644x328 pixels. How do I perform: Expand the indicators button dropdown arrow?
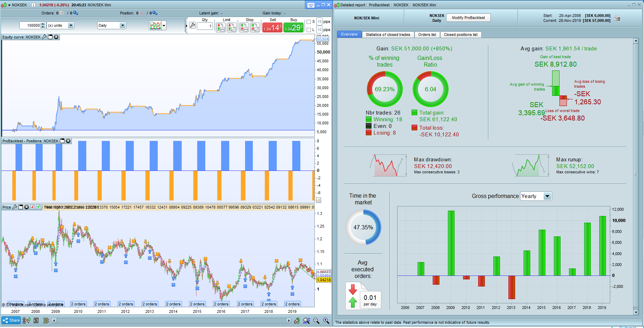[x=164, y=25]
